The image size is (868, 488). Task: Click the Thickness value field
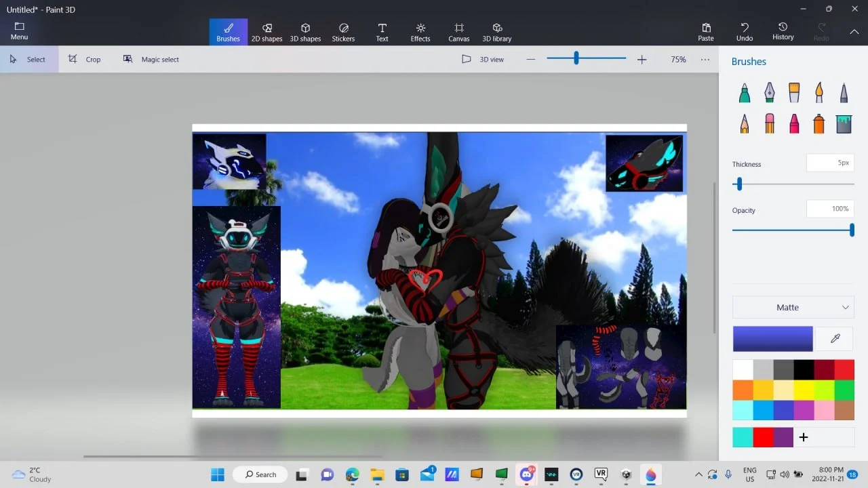[830, 163]
